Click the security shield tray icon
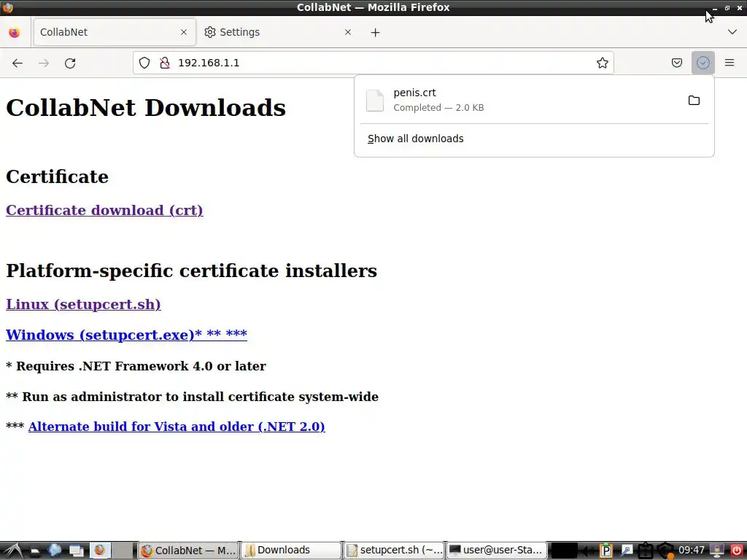 click(665, 551)
